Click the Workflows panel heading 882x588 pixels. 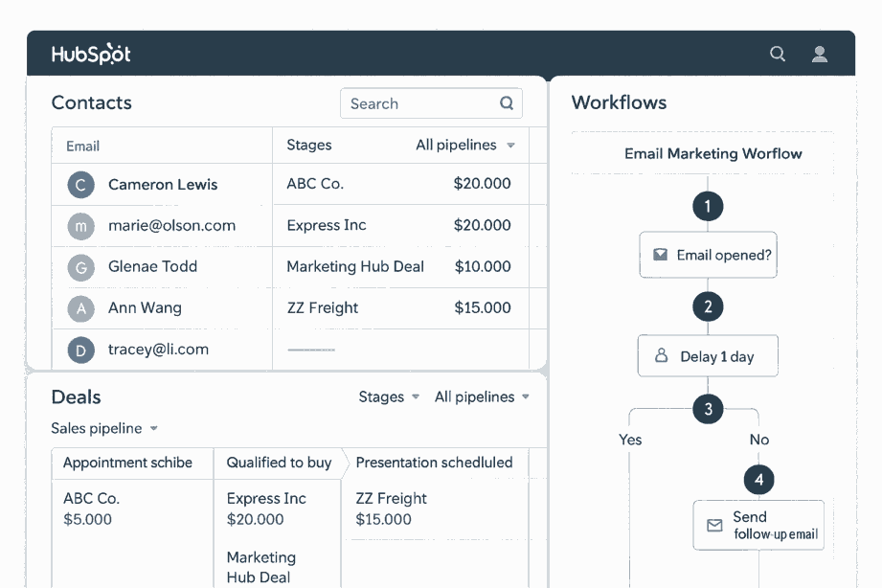click(x=619, y=102)
